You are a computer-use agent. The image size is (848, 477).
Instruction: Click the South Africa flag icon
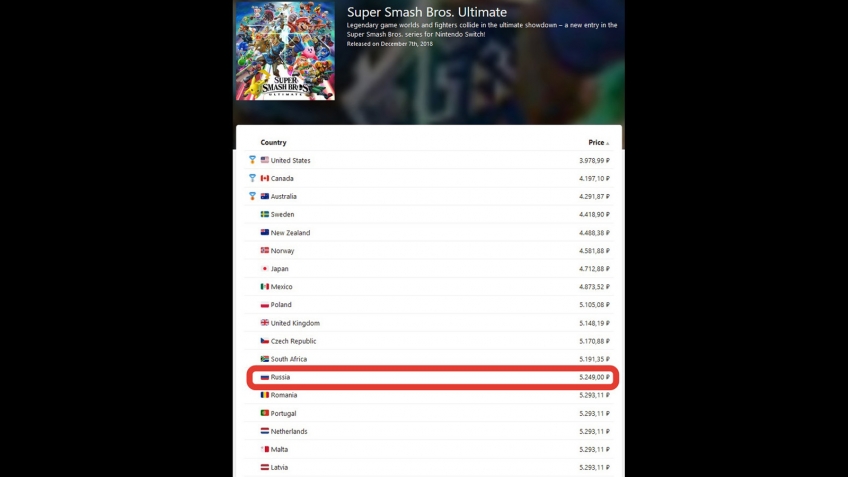pyautogui.click(x=264, y=359)
